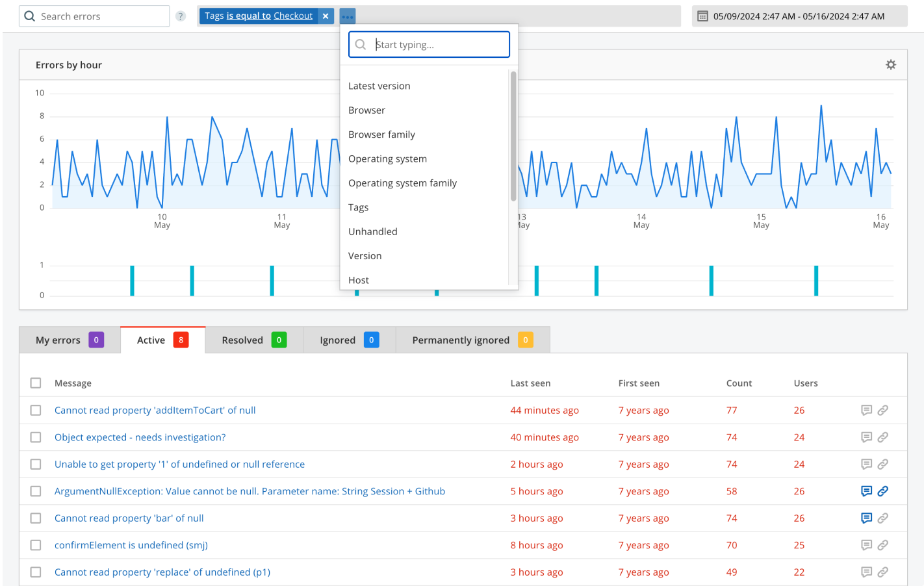Switch to the Resolved tab
This screenshot has height=586, width=924.
(x=242, y=339)
